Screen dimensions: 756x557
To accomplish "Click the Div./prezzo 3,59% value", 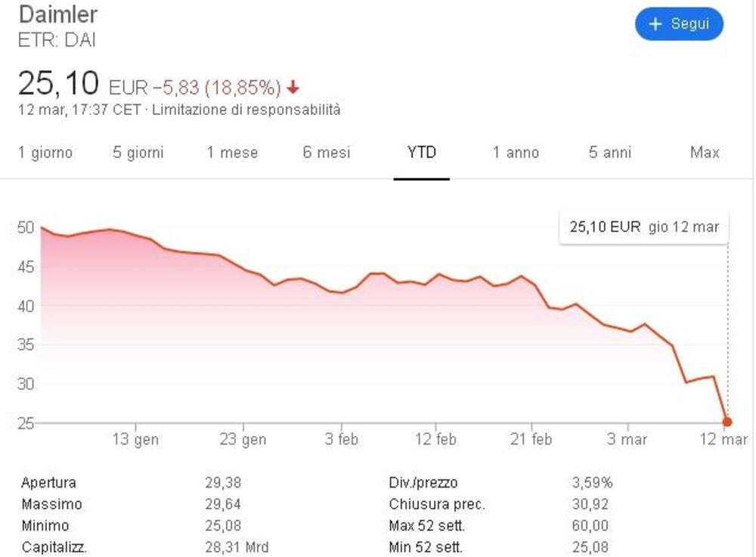I will coord(591,482).
